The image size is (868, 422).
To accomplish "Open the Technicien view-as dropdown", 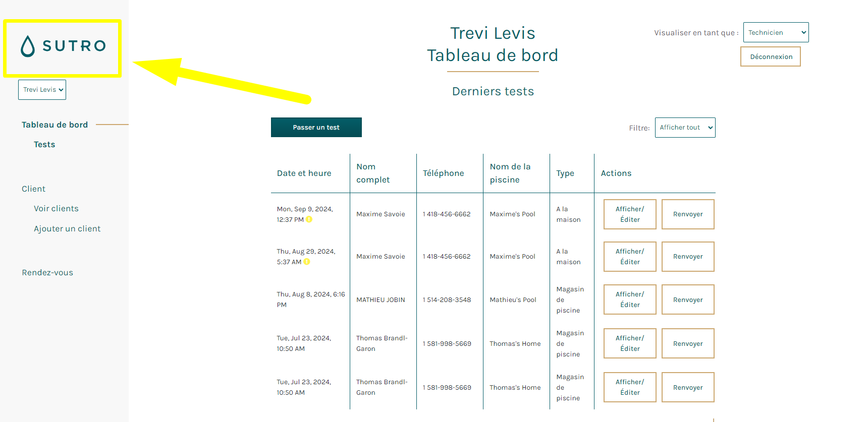I will pyautogui.click(x=776, y=32).
